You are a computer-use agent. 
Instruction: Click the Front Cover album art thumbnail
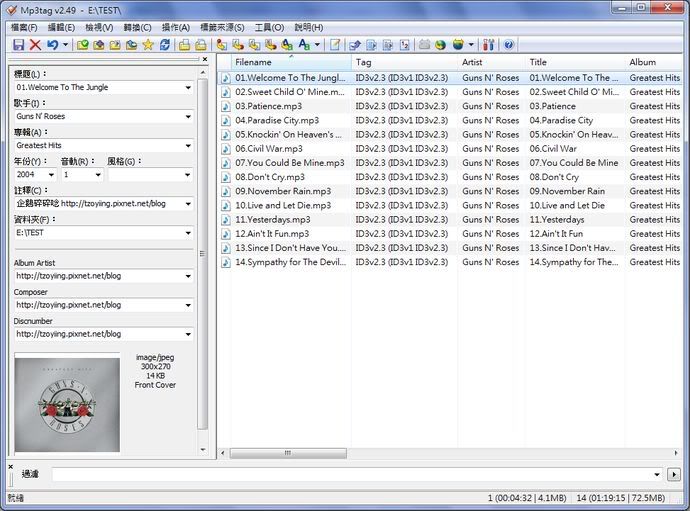(x=67, y=404)
